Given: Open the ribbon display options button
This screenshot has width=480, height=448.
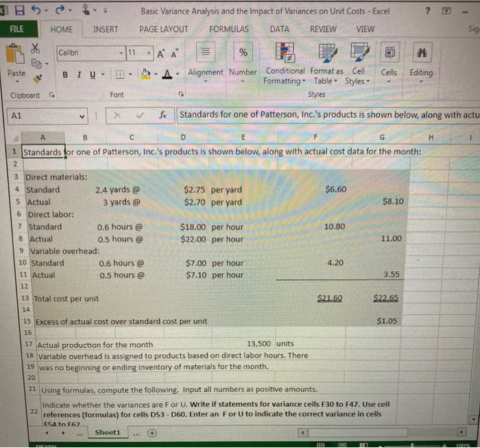Looking at the screenshot, I should 446,12.
